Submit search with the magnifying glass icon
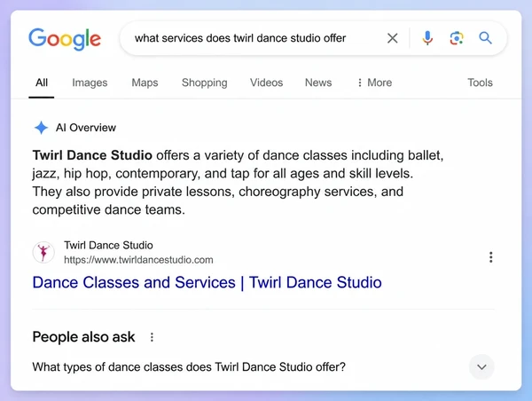Viewport: 532px width, 401px height. pyautogui.click(x=485, y=38)
